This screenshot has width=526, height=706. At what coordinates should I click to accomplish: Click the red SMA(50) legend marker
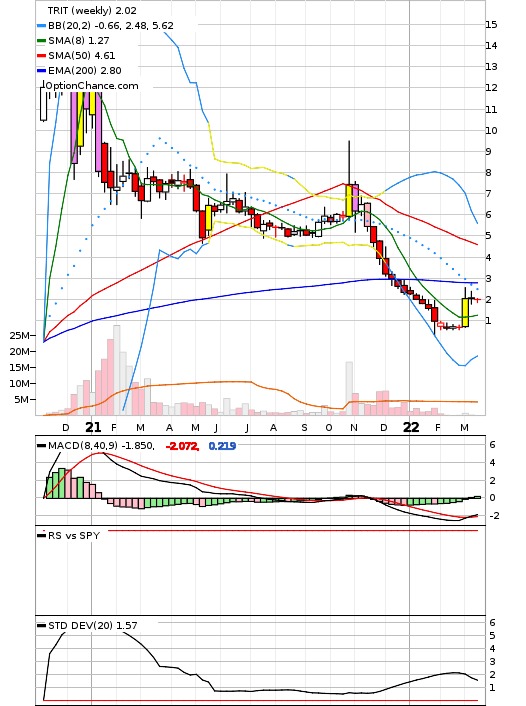tap(41, 56)
